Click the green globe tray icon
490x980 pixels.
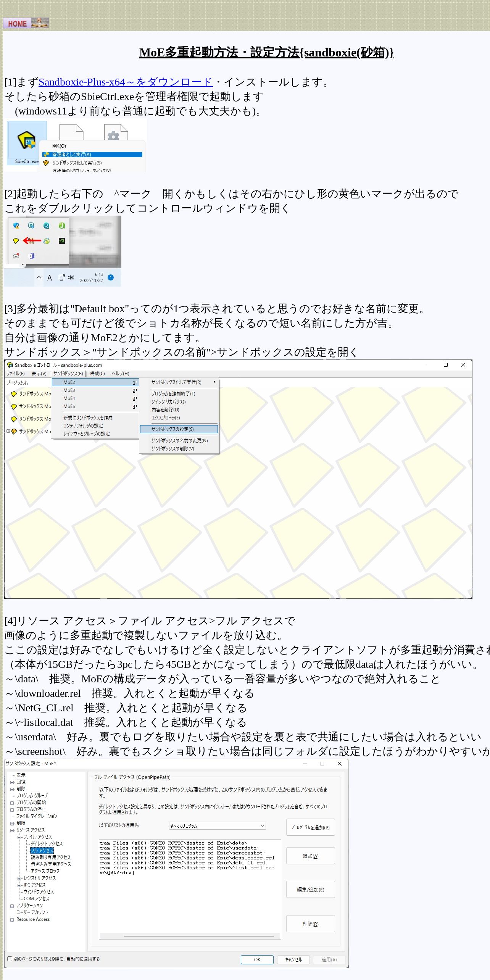coord(47,241)
